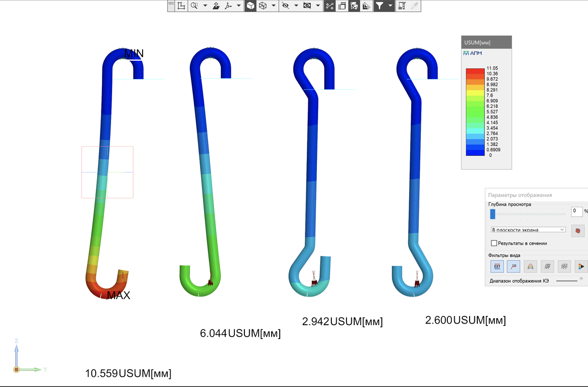Click the 2.942USUM[мм] result label

(342, 321)
